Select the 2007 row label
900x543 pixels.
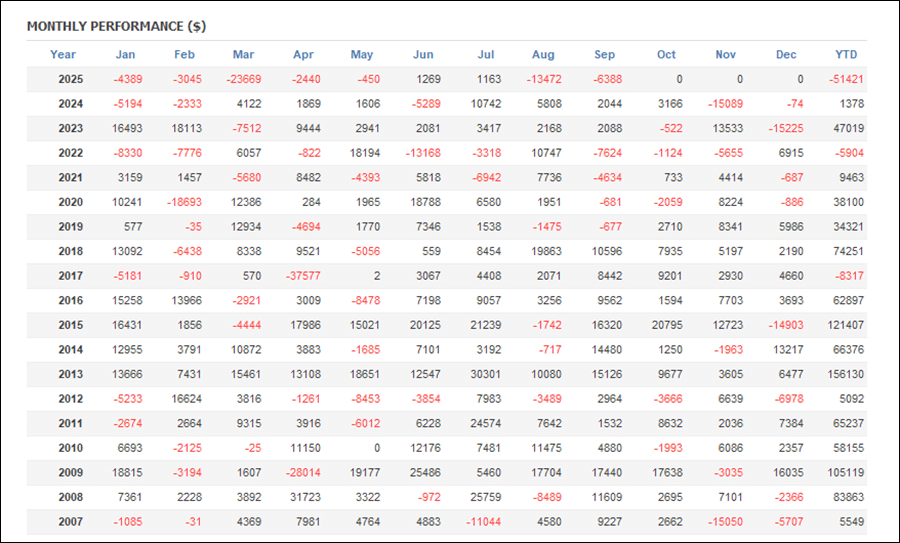tap(70, 521)
